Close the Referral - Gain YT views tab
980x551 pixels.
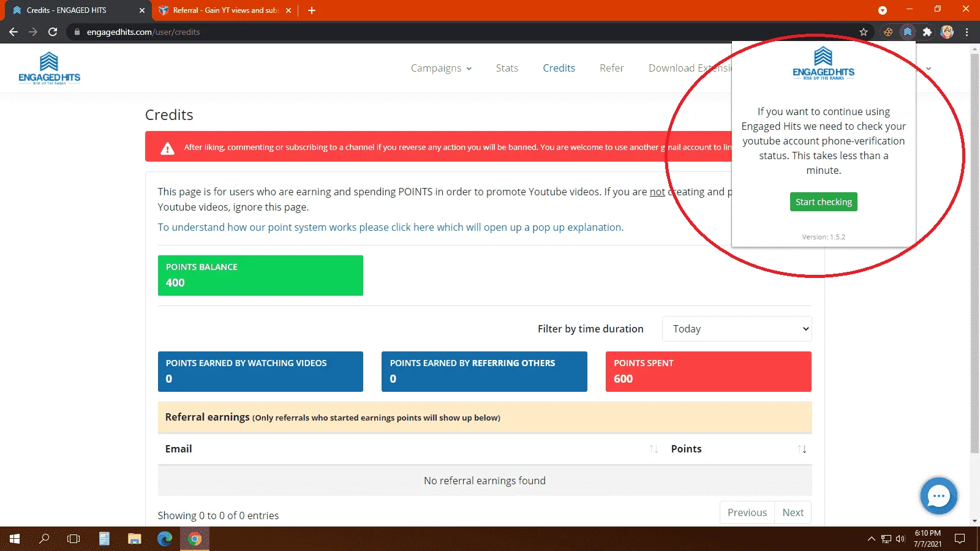[288, 10]
